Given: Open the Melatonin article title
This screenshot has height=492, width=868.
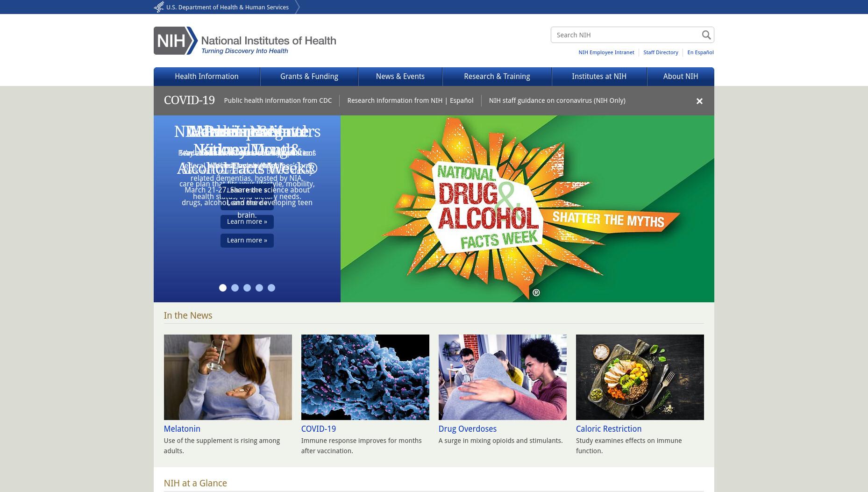Looking at the screenshot, I should coord(182,429).
